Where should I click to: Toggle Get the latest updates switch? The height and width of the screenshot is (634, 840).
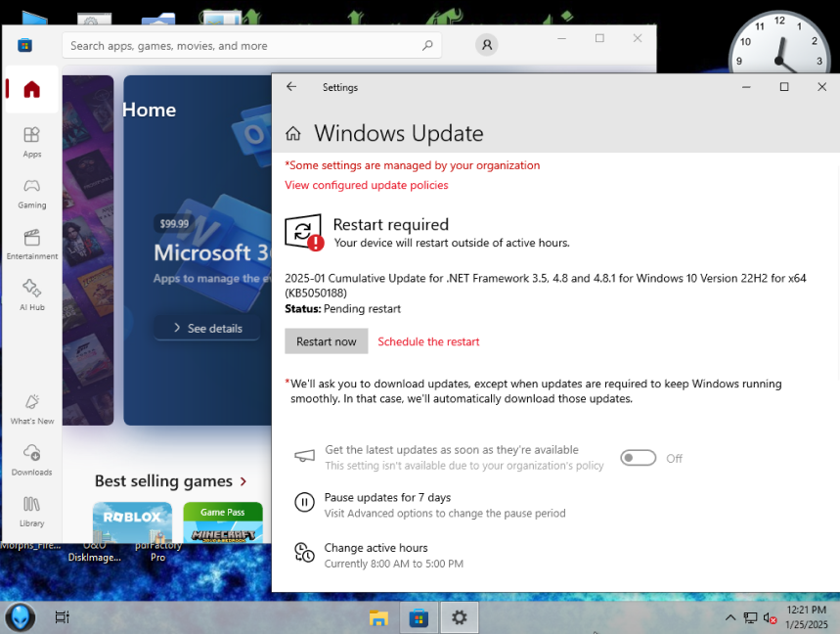(x=638, y=458)
